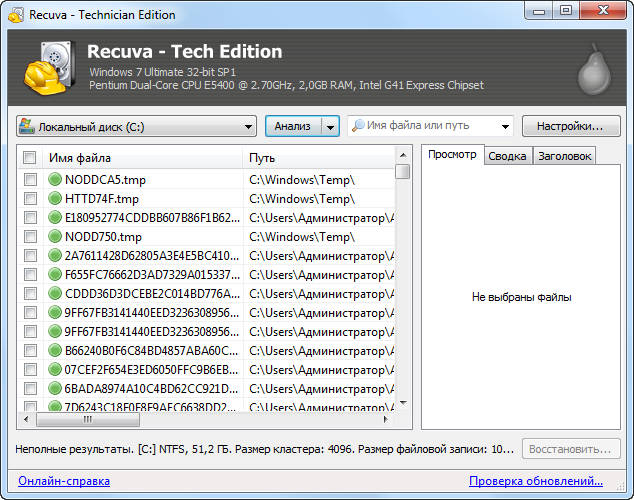Click the green status dot for NODDCA5.tmp
Image resolution: width=634 pixels, height=500 pixels.
55,180
